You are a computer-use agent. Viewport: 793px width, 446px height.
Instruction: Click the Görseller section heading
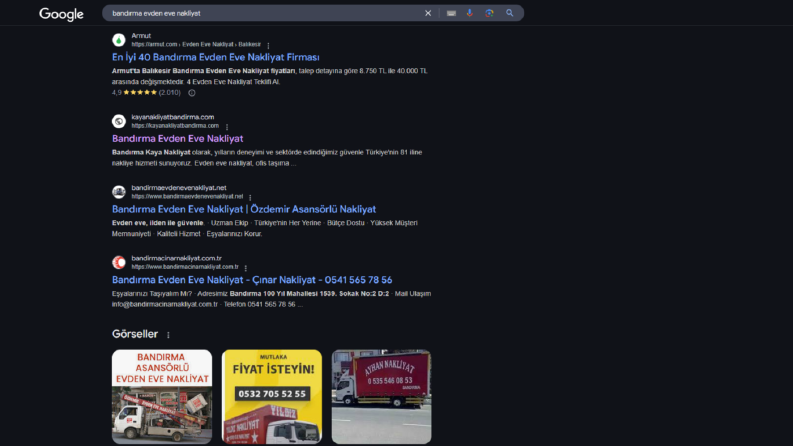[135, 334]
